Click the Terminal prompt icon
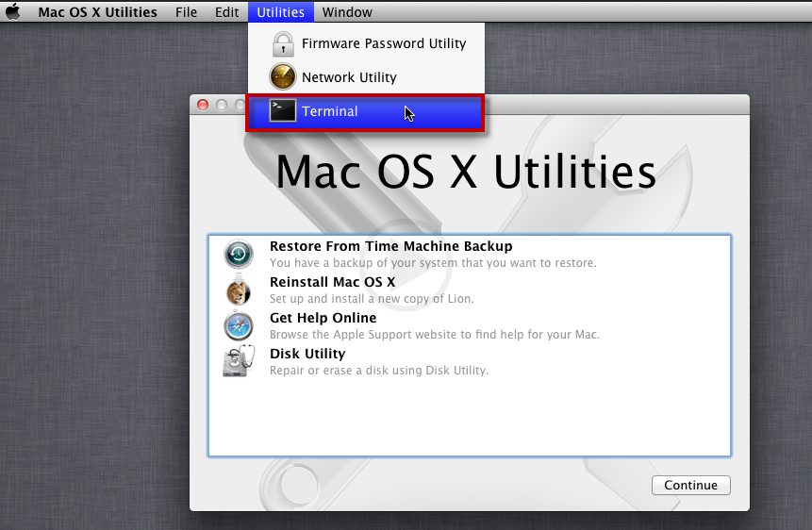 (x=283, y=111)
